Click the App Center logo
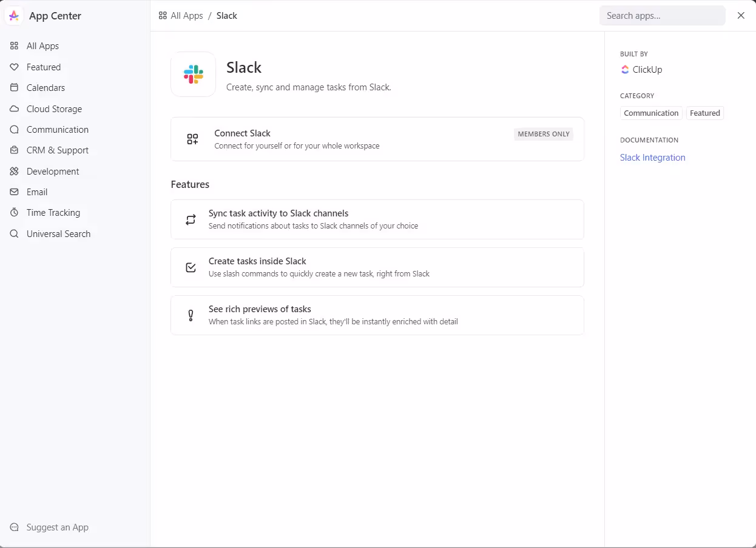Image resolution: width=756 pixels, height=548 pixels. point(13,15)
